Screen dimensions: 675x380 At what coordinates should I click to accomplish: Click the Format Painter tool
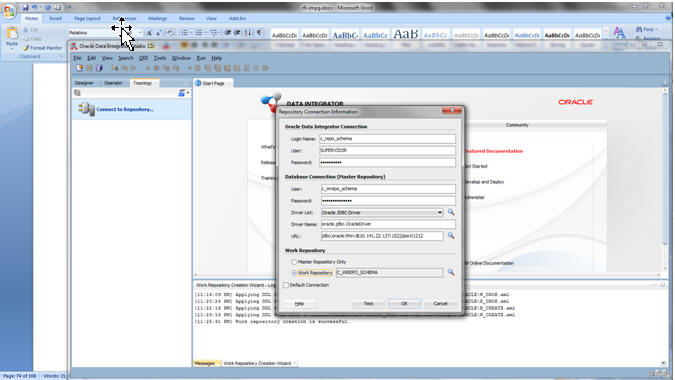(x=43, y=48)
